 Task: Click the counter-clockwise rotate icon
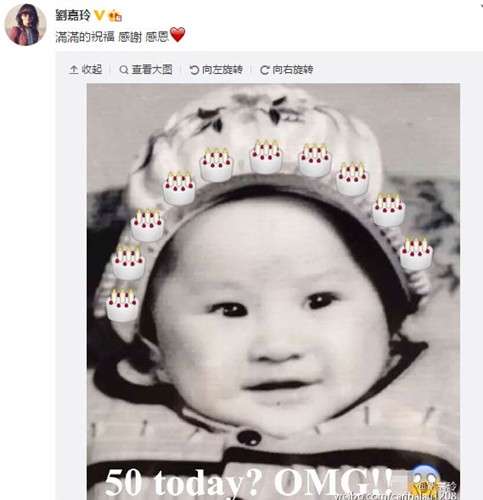pos(194,70)
